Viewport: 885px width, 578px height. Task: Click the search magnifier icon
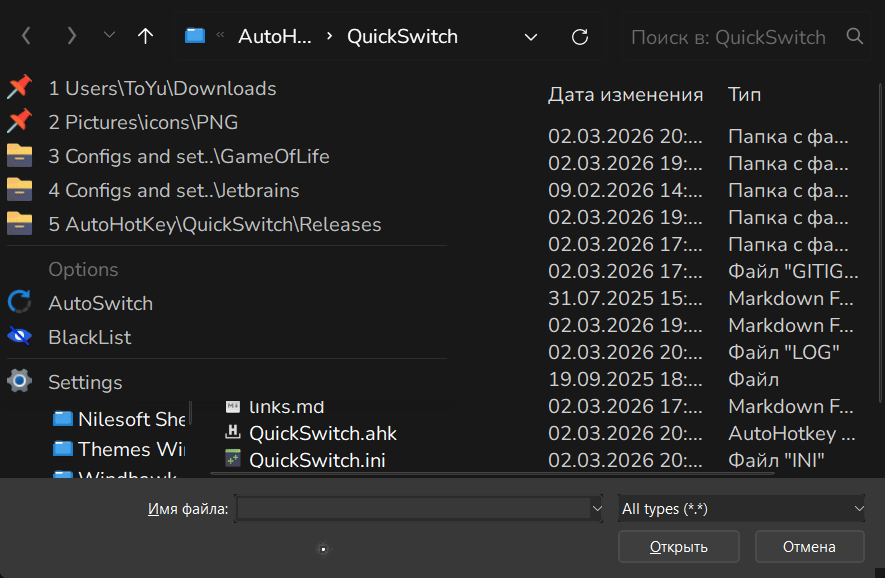coord(854,37)
